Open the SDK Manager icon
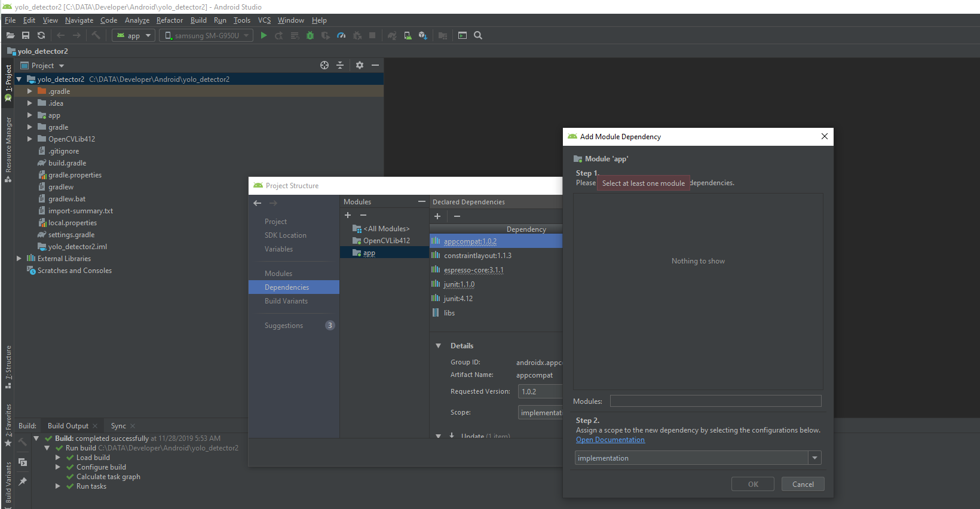The width and height of the screenshot is (980, 509). 423,35
